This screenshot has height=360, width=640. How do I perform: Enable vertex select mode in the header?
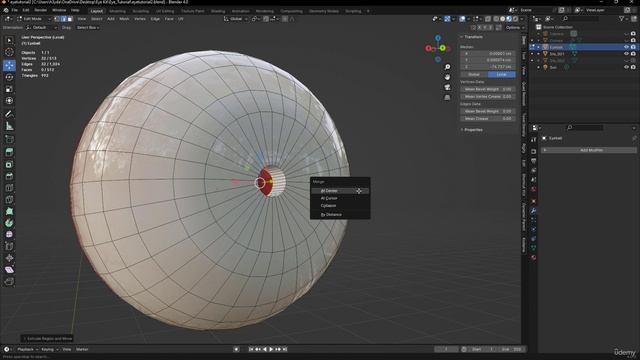[x=57, y=19]
